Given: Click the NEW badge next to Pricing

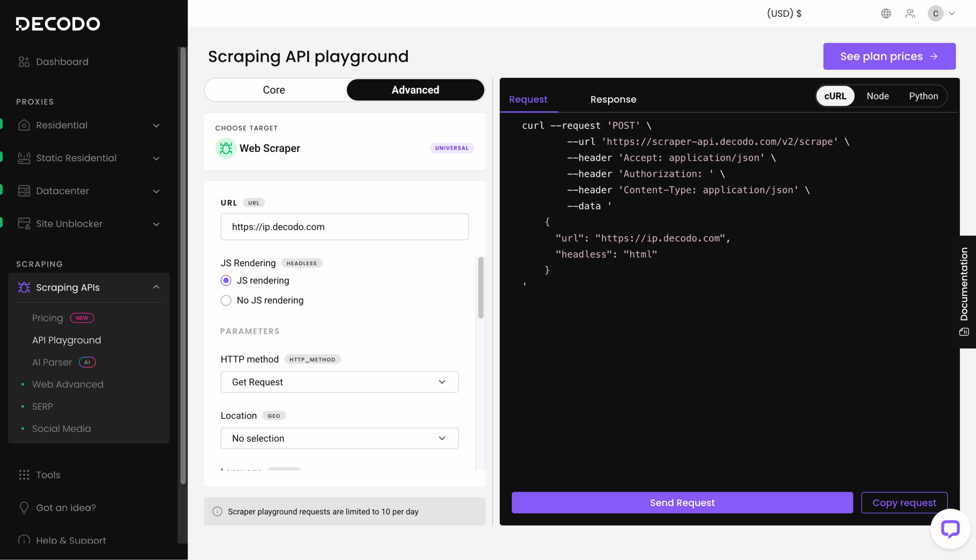Looking at the screenshot, I should (x=82, y=318).
